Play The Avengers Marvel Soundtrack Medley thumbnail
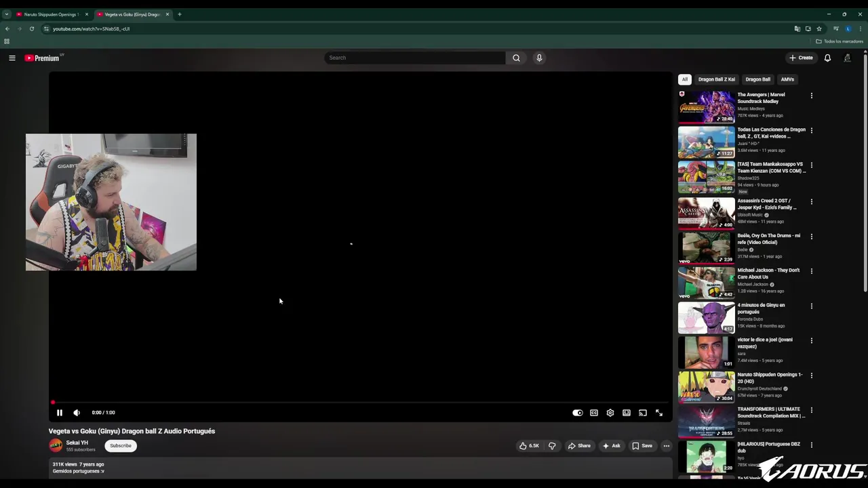The image size is (868, 488). 706,106
